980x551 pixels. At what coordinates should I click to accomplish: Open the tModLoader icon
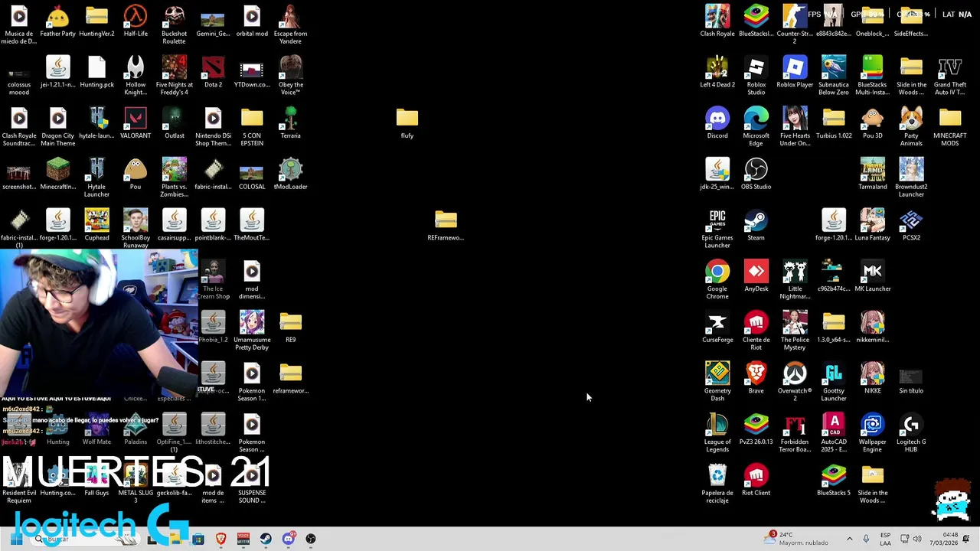click(290, 174)
